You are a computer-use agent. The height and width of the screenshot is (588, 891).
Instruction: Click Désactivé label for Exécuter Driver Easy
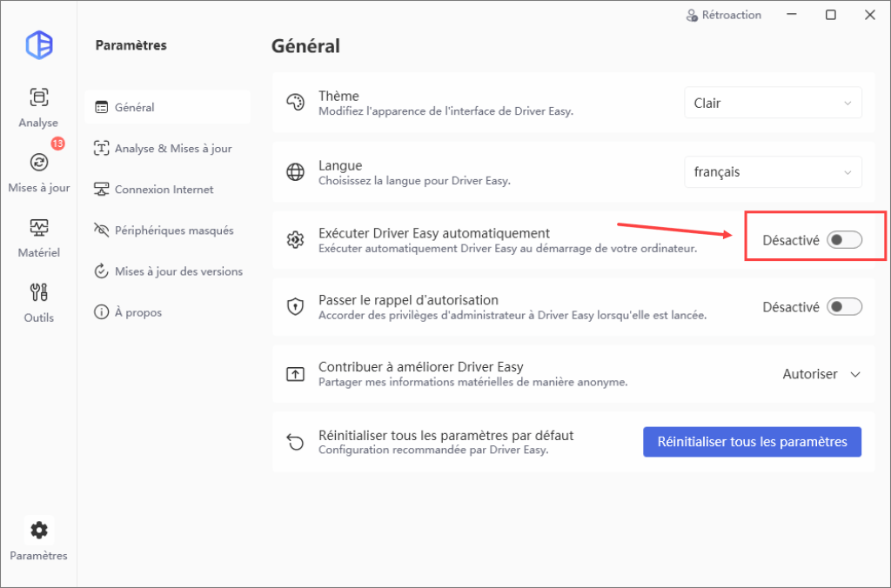(790, 240)
